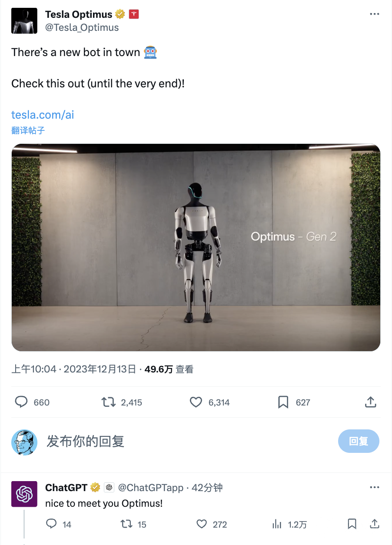Like the Tesla Optimus post heart icon
Viewport: 392px width, 545px height.
(196, 402)
